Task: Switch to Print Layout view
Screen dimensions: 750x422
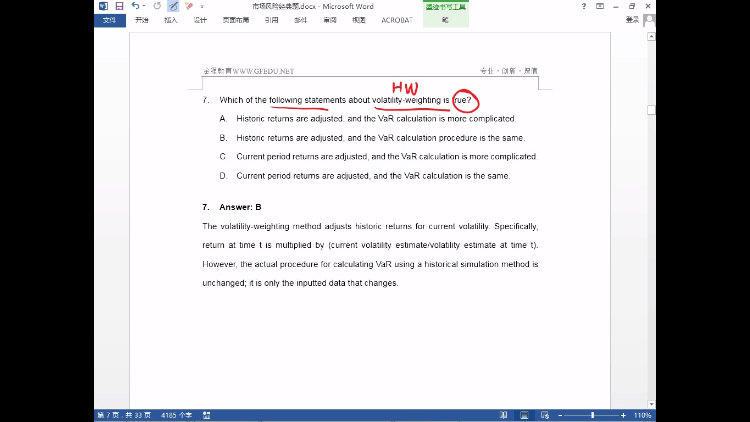Action: pyautogui.click(x=524, y=415)
